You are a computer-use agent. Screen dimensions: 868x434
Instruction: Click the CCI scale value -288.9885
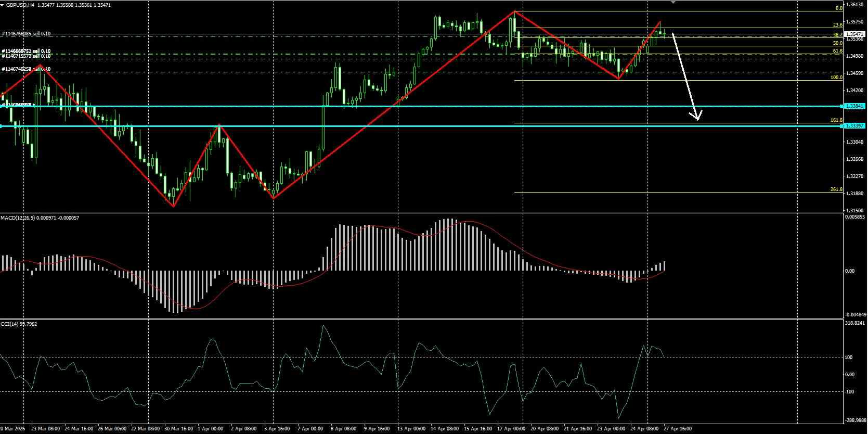pos(855,419)
